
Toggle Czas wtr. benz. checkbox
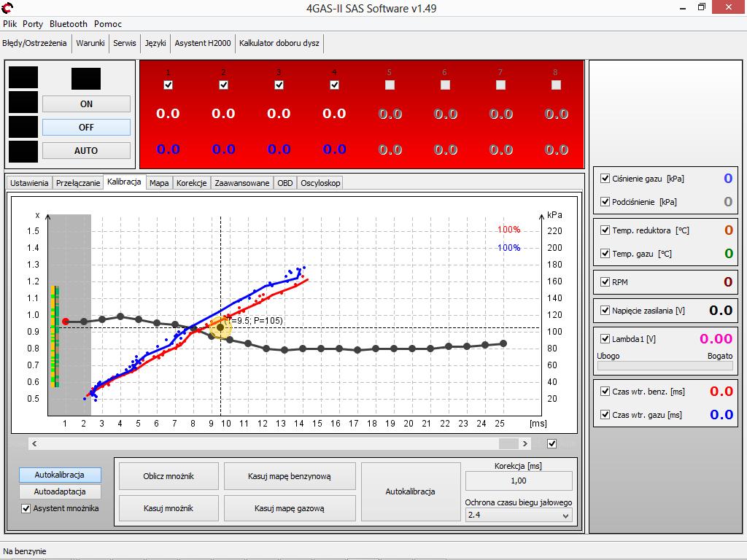605,392
